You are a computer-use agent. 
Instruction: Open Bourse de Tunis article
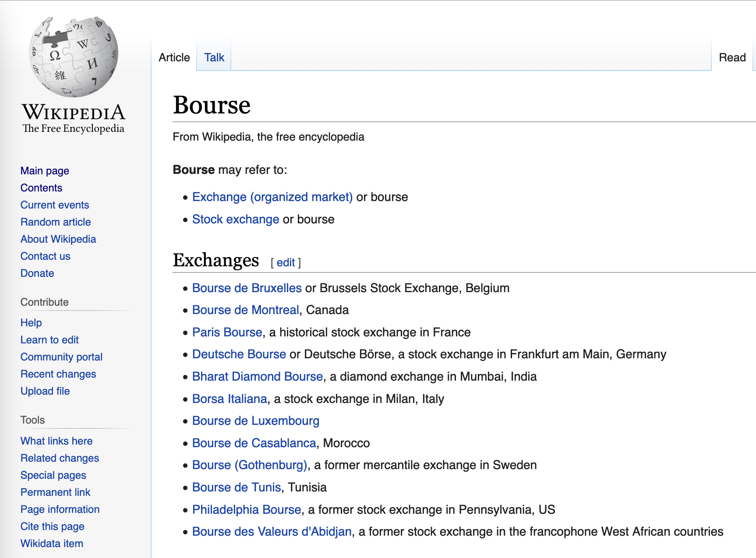click(237, 487)
